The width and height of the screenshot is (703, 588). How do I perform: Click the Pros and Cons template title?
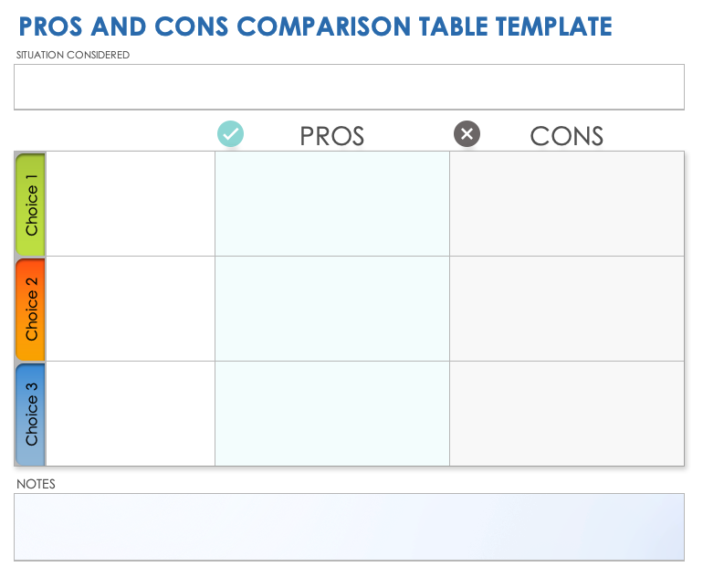[x=315, y=26]
